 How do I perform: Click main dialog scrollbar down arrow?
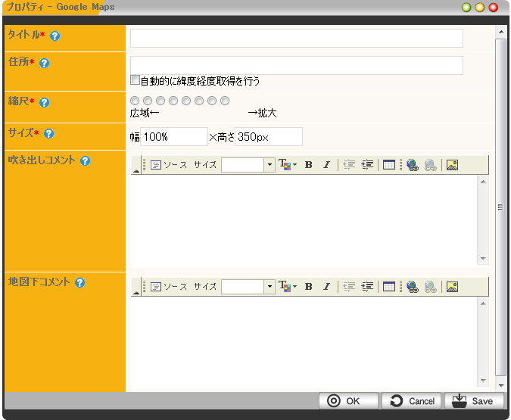click(501, 385)
